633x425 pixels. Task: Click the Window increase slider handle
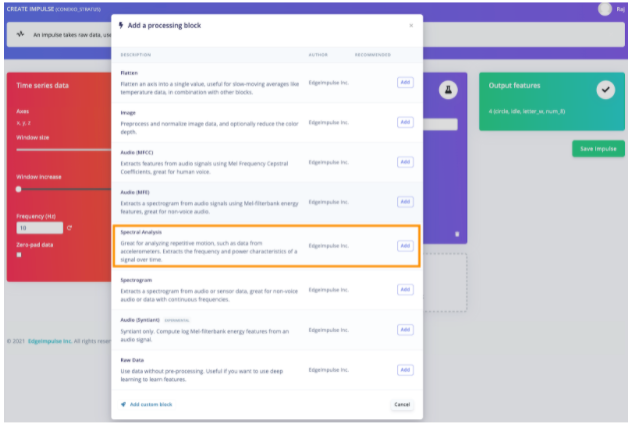(19, 188)
